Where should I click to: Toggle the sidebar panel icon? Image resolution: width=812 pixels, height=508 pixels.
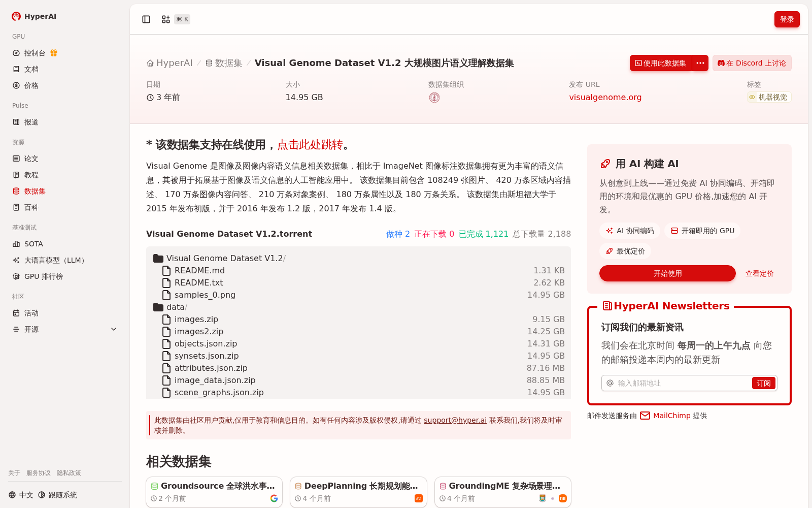point(146,19)
